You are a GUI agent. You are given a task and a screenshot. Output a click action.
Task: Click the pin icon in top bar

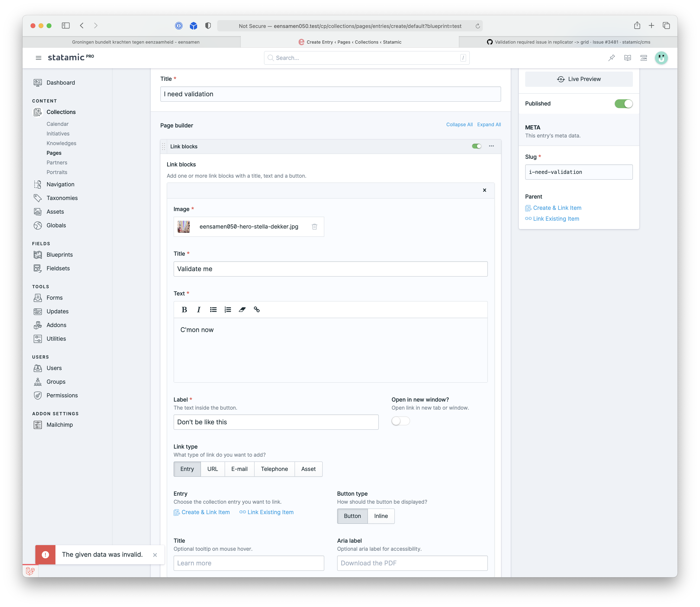[x=611, y=58]
